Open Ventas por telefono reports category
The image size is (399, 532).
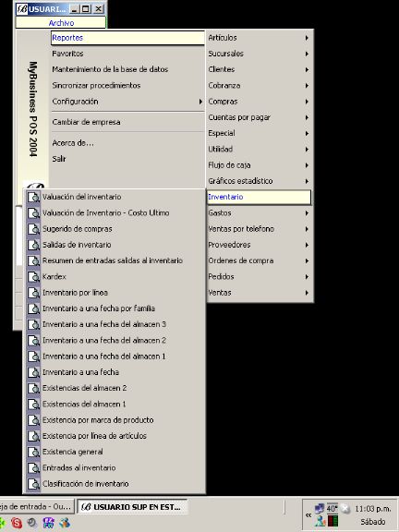259,229
